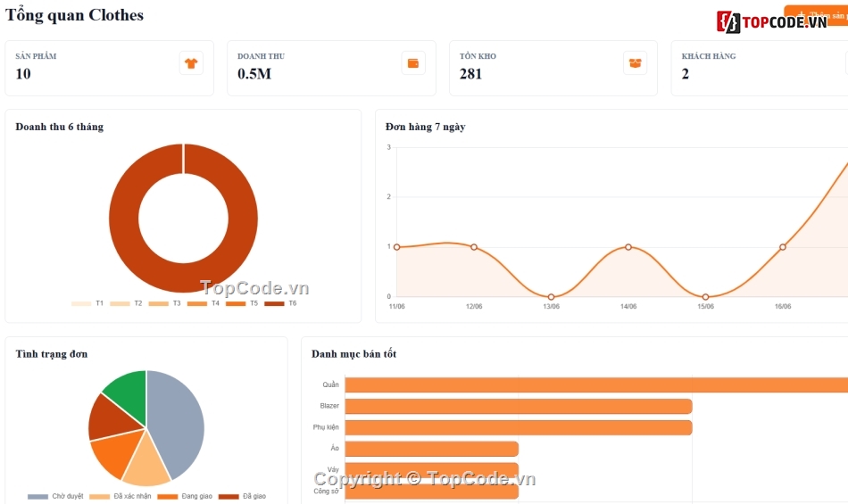
Task: Click the Quần category axis label
Action: point(330,384)
